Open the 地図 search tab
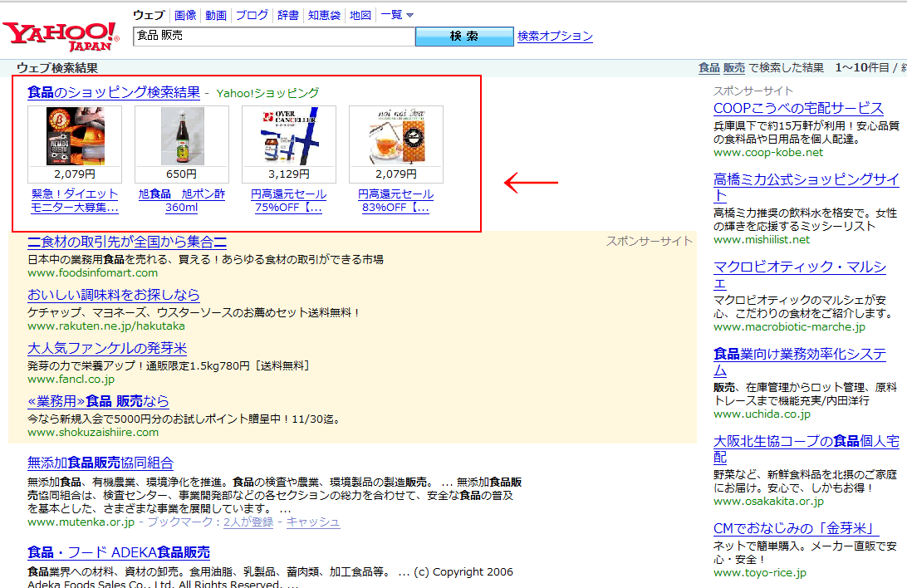 tap(360, 15)
